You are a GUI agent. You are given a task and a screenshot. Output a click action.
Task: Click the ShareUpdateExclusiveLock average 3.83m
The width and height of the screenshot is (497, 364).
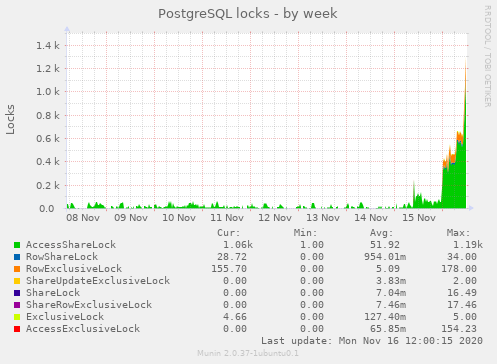click(391, 281)
